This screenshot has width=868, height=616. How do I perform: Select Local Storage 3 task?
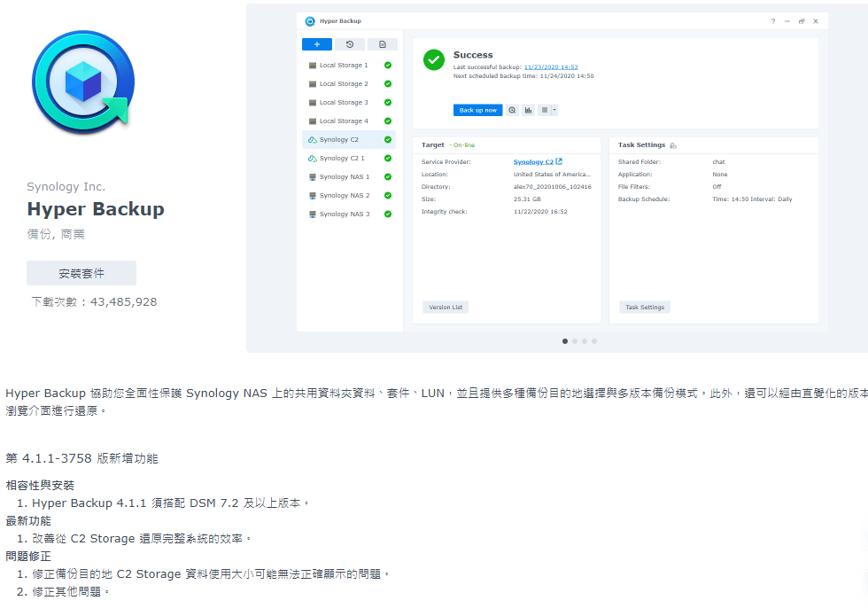click(x=349, y=103)
